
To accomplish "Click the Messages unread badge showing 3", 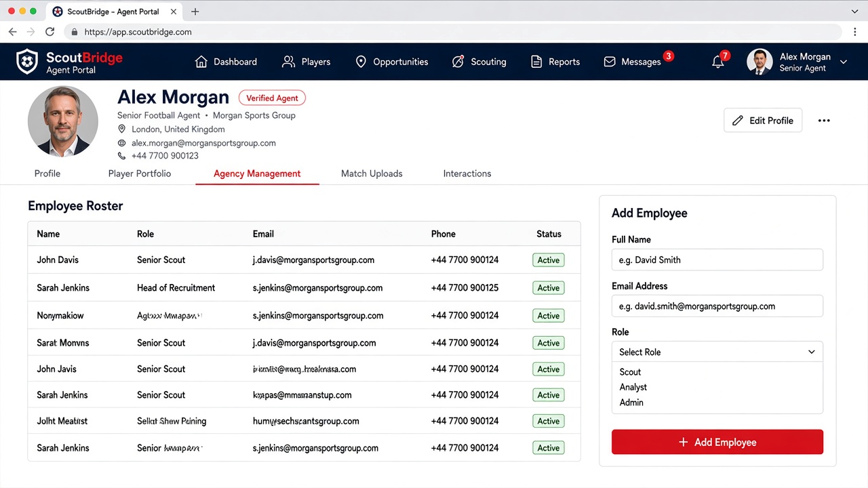I will pyautogui.click(x=669, y=56).
